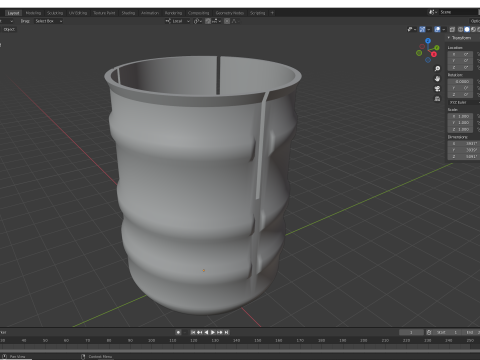This screenshot has height=360, width=480.
Task: Click the Location Y field
Action: (460, 61)
